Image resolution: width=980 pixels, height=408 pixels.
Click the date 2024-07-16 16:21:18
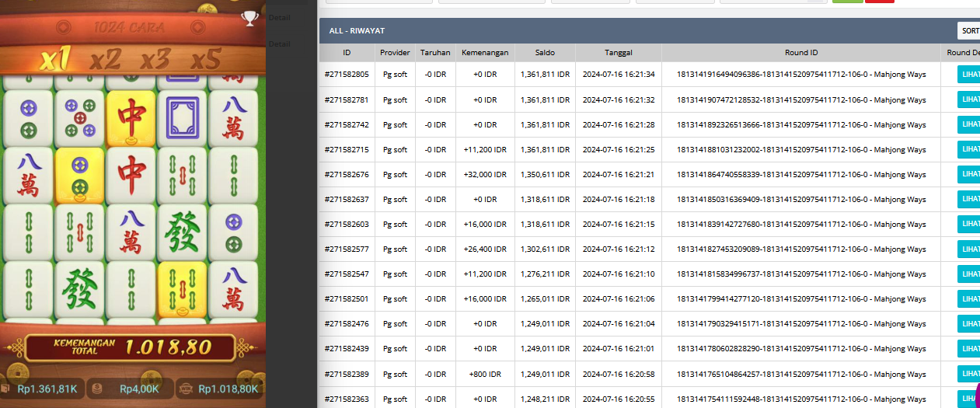[619, 200]
